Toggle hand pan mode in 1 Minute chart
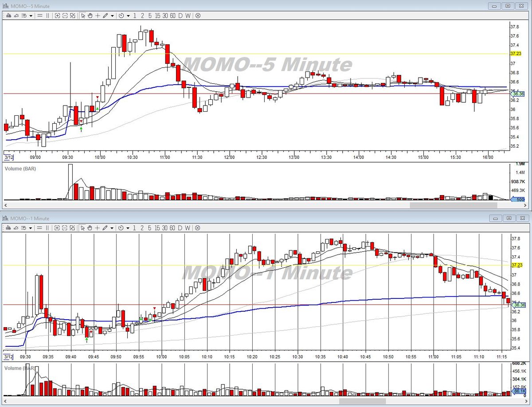532x407 pixels. [90, 227]
